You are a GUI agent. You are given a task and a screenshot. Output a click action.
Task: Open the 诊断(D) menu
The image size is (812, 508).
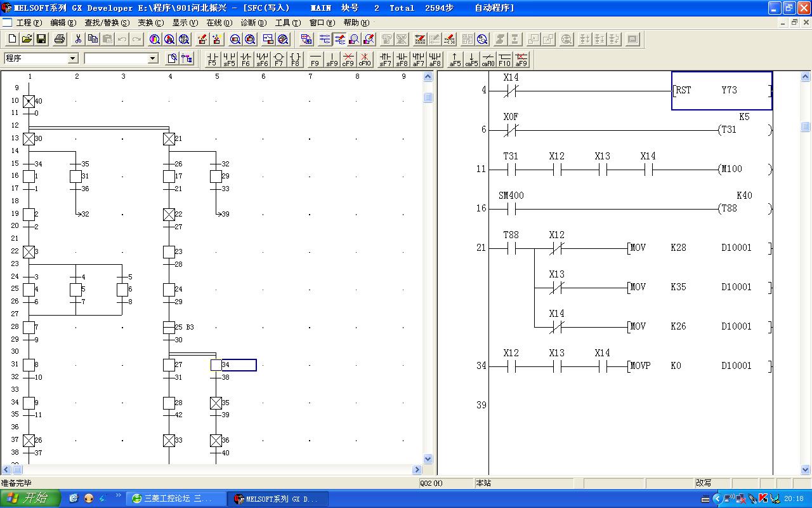(253, 23)
